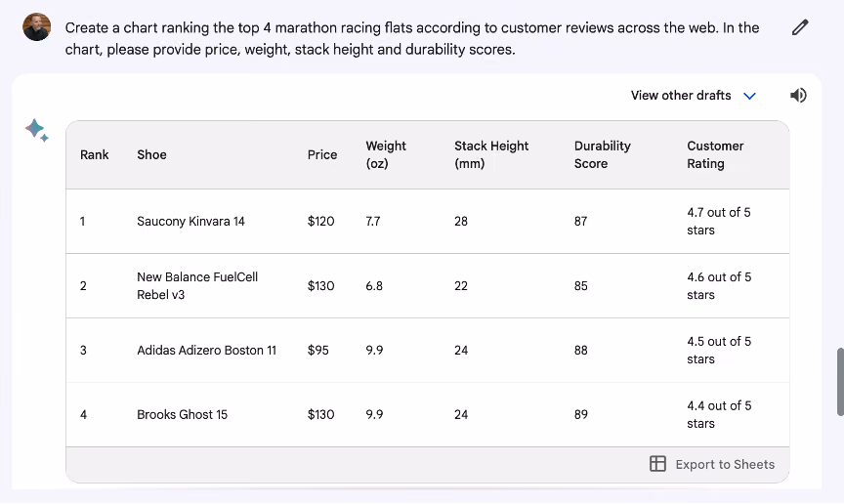The width and height of the screenshot is (844, 504).
Task: Click the Weight (oz) column header
Action: coord(386,154)
